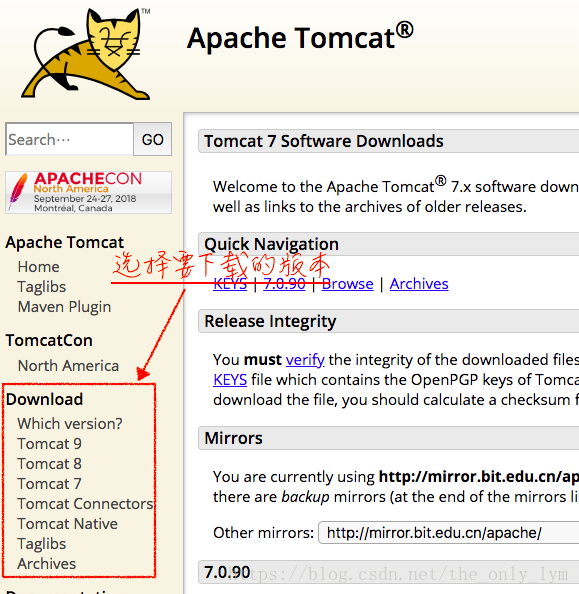Open the Which version? link
The width and height of the screenshot is (579, 594).
70,424
